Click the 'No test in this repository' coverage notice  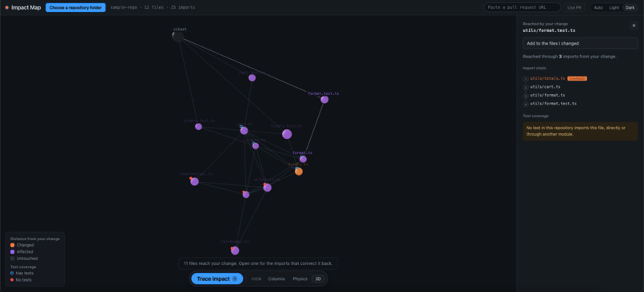(x=580, y=131)
